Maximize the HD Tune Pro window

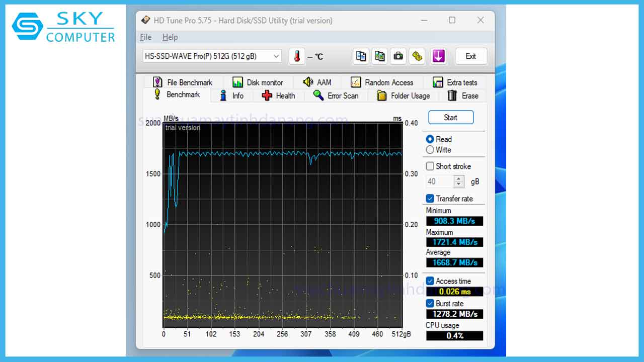[x=452, y=20]
